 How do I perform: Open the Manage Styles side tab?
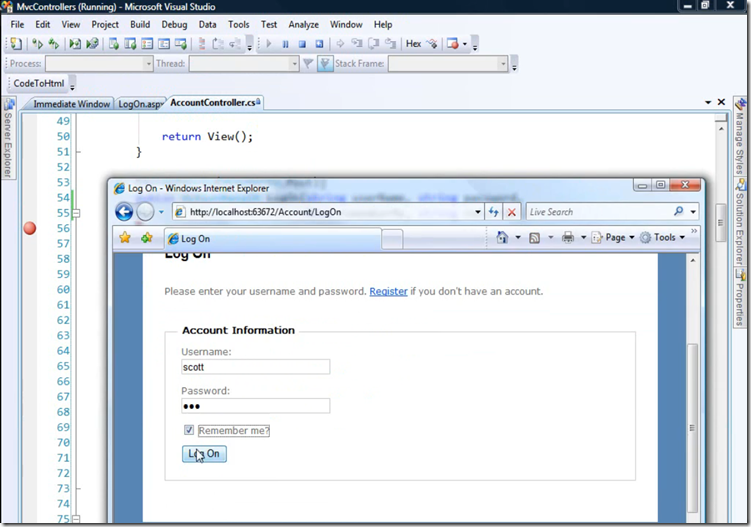[741, 138]
